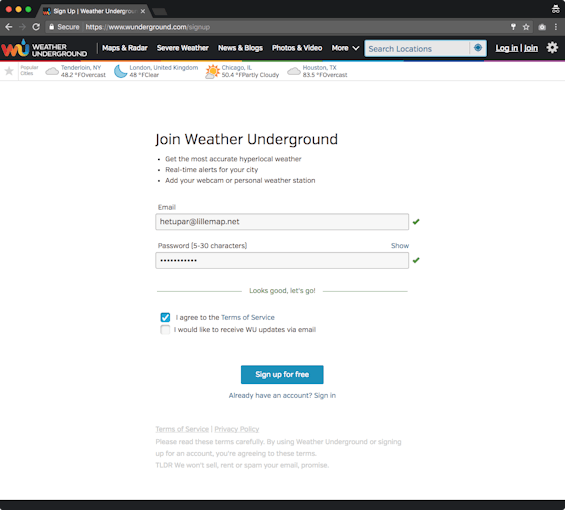Open Terms of Service link beside checkbox

click(x=248, y=317)
